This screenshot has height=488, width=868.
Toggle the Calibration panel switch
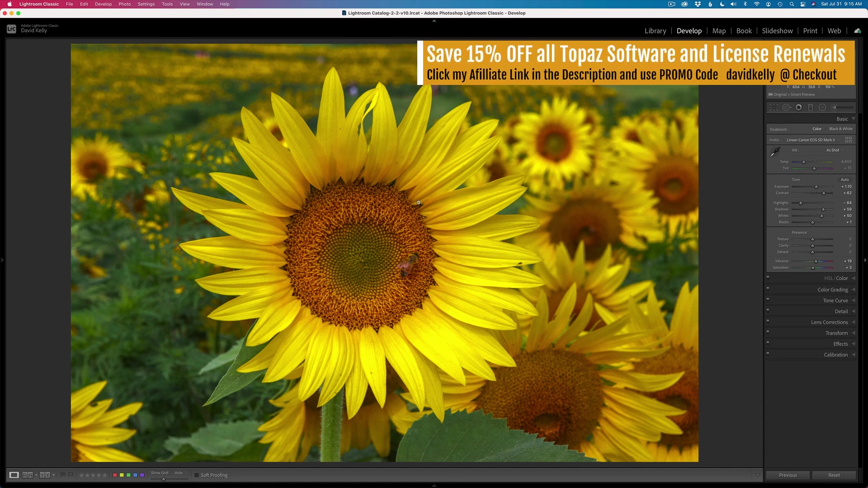[768, 353]
